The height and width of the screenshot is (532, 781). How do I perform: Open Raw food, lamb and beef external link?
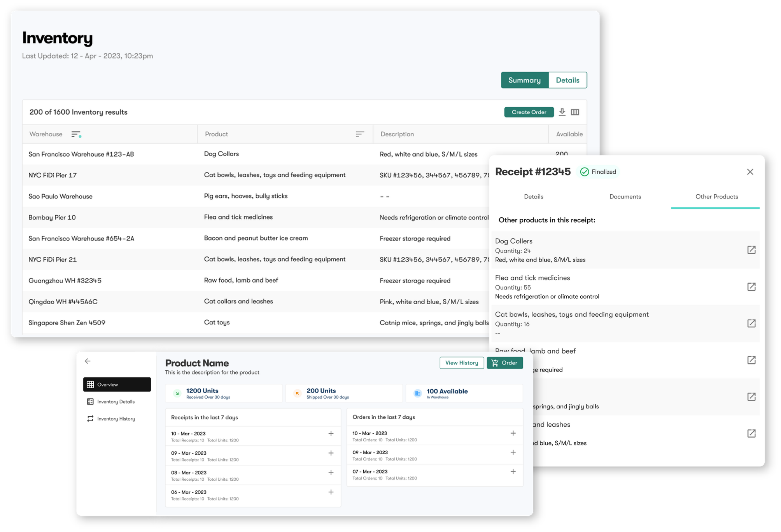click(x=751, y=360)
